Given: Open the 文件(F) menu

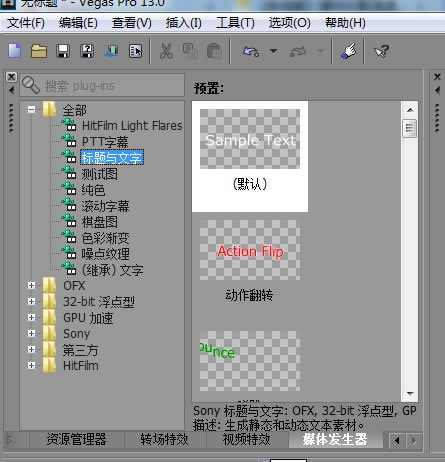Looking at the screenshot, I should pyautogui.click(x=26, y=23).
